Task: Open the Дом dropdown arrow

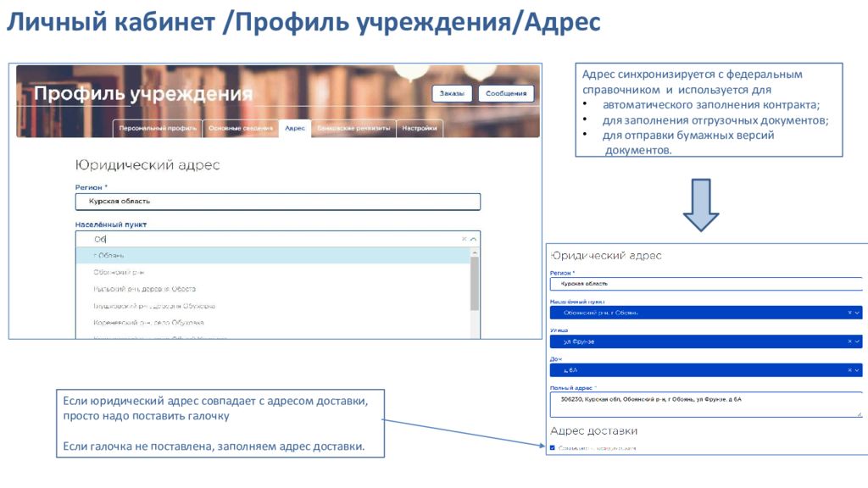Action: pos(858,370)
